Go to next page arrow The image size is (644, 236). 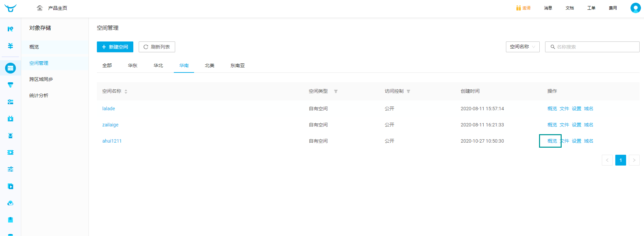coord(634,160)
